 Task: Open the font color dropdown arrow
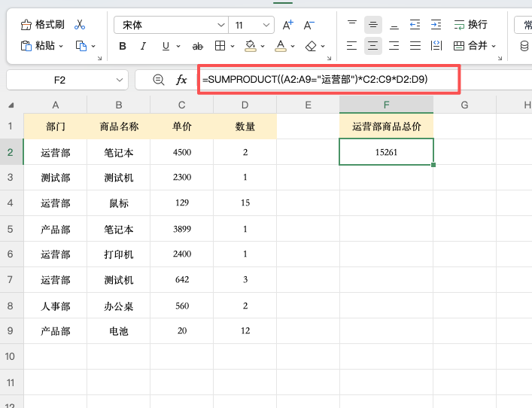[293, 46]
